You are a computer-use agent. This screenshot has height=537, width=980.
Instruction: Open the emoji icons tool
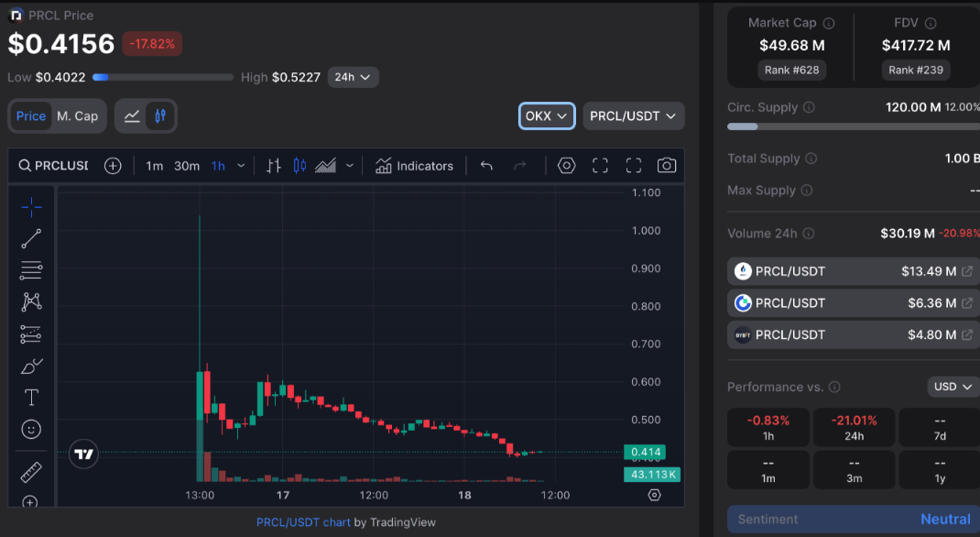coord(31,430)
